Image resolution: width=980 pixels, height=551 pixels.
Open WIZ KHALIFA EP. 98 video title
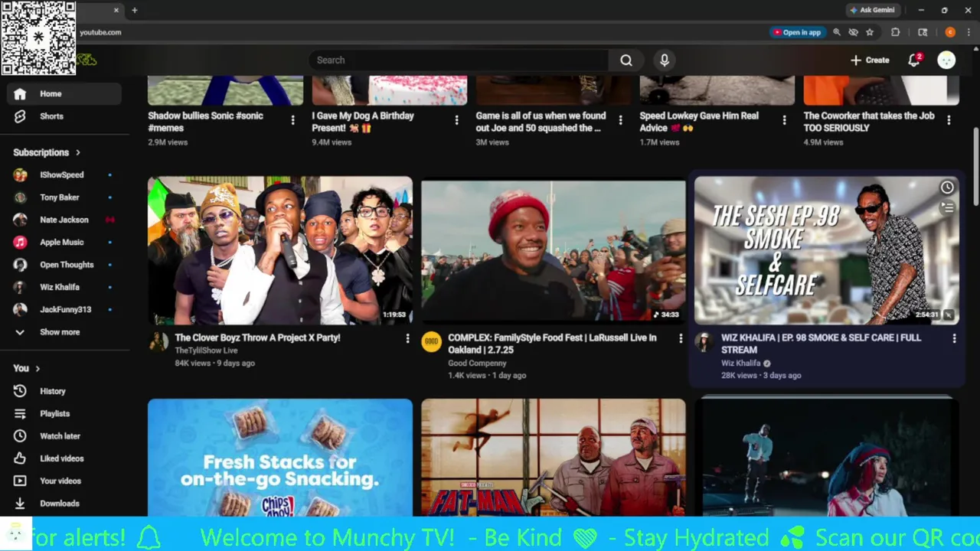pyautogui.click(x=821, y=344)
